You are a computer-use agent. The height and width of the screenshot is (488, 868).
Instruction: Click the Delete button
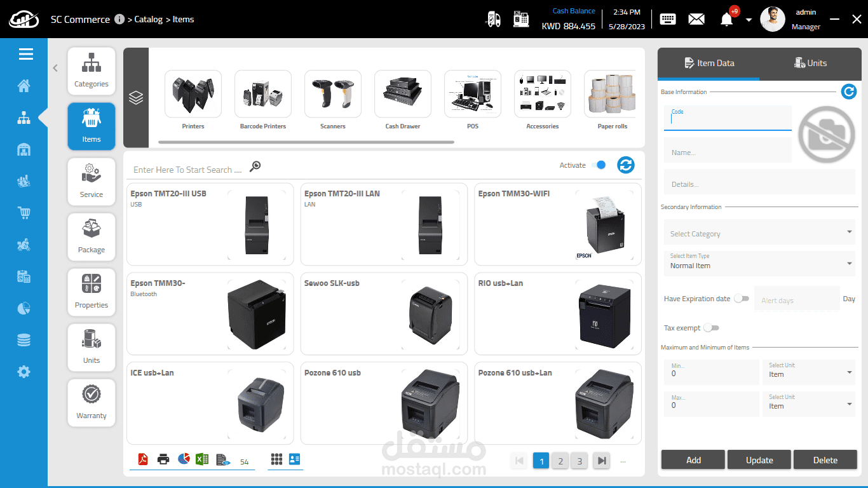pos(825,460)
